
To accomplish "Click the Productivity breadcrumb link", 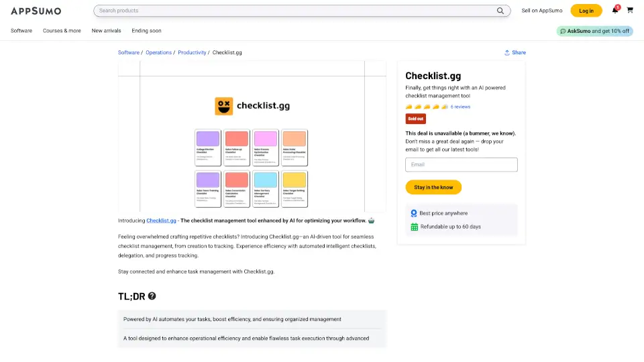I will pyautogui.click(x=192, y=52).
